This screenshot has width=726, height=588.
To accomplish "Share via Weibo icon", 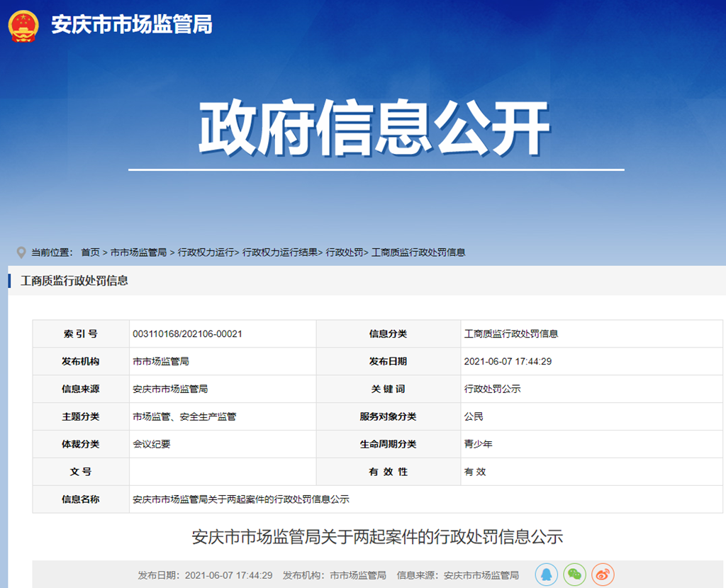I will [603, 575].
